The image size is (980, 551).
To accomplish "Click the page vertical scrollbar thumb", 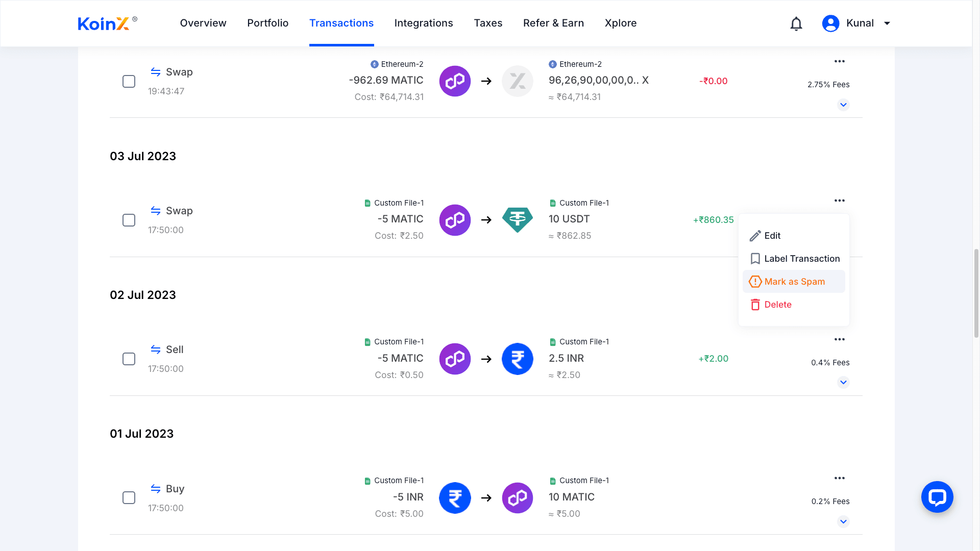I will pos(976,293).
